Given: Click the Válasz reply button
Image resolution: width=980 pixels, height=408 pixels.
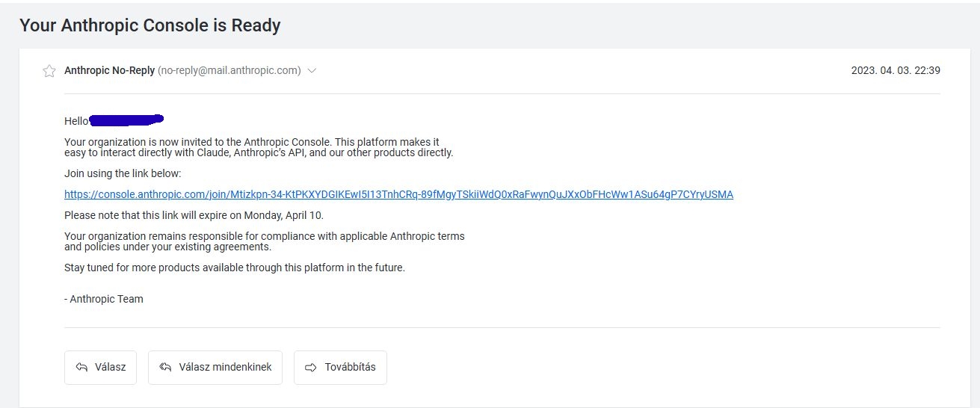Looking at the screenshot, I should tap(100, 368).
